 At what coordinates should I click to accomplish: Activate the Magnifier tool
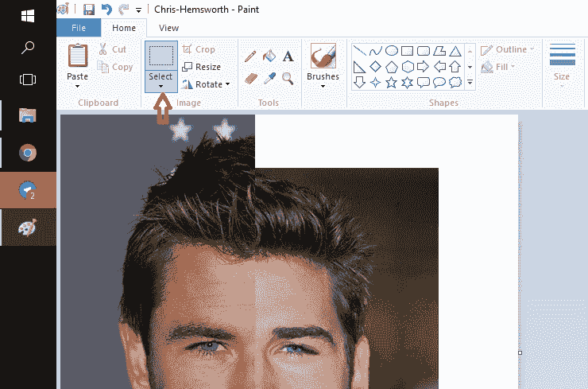point(288,78)
